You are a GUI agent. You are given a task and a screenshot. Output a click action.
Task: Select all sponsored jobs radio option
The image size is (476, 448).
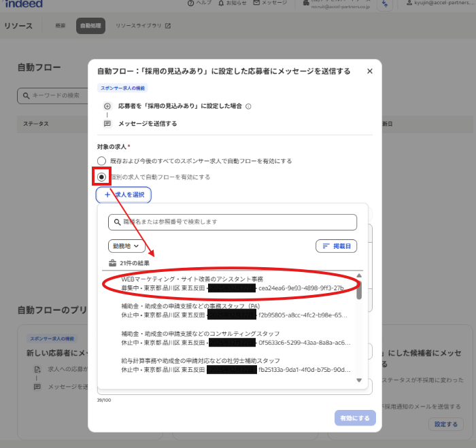pyautogui.click(x=101, y=161)
